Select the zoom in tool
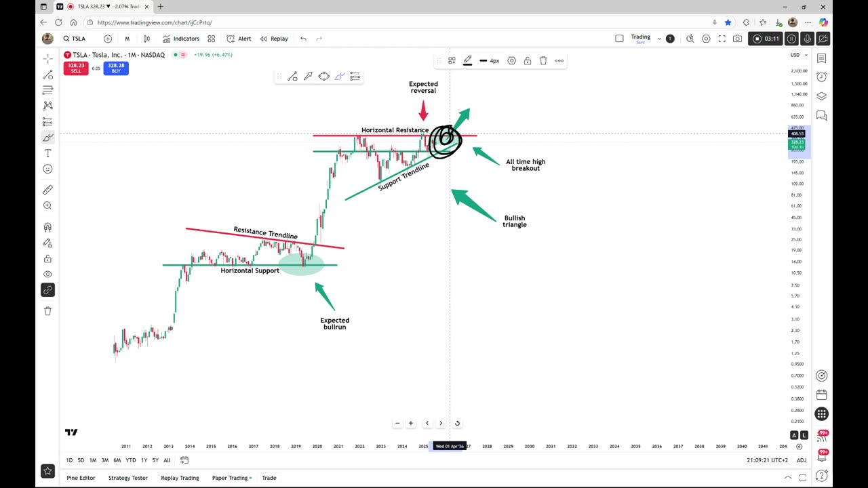The image size is (868, 488). click(x=47, y=205)
